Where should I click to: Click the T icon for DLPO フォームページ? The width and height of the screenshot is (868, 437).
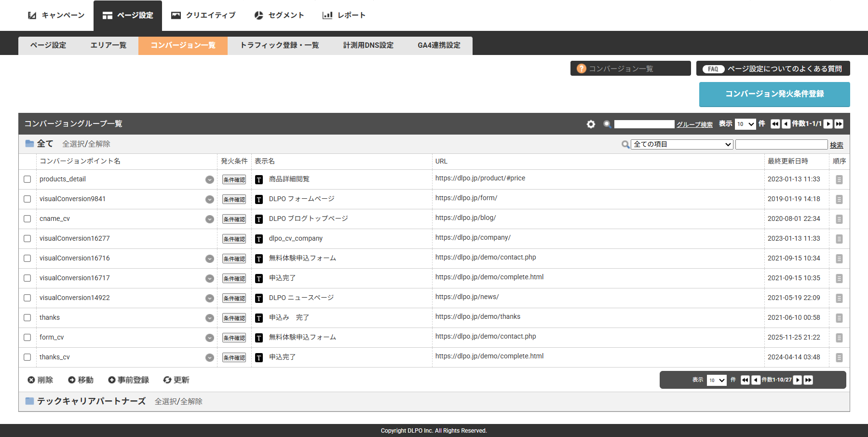[259, 199]
